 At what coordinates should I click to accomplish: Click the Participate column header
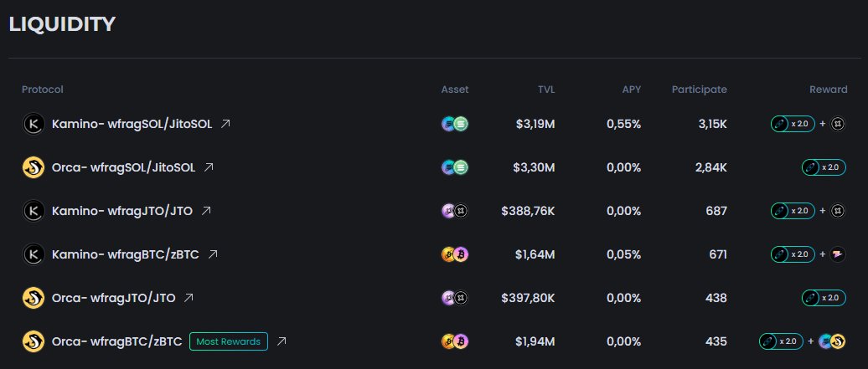coord(699,89)
